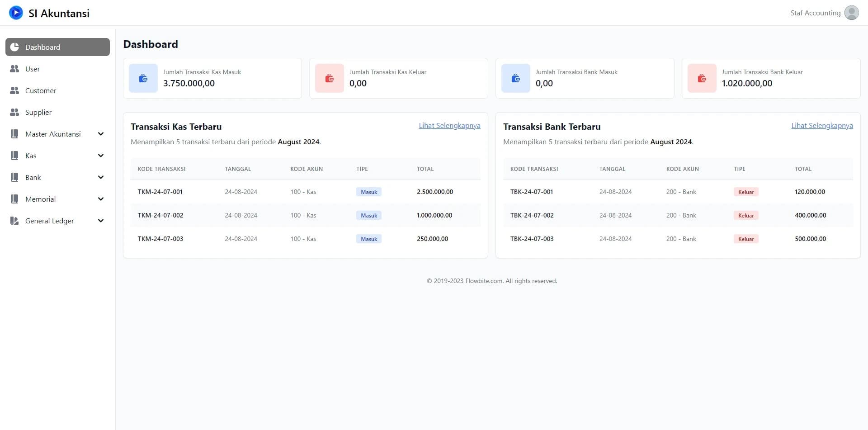
Task: Expand the Master Akuntansi chevron
Action: 101,134
